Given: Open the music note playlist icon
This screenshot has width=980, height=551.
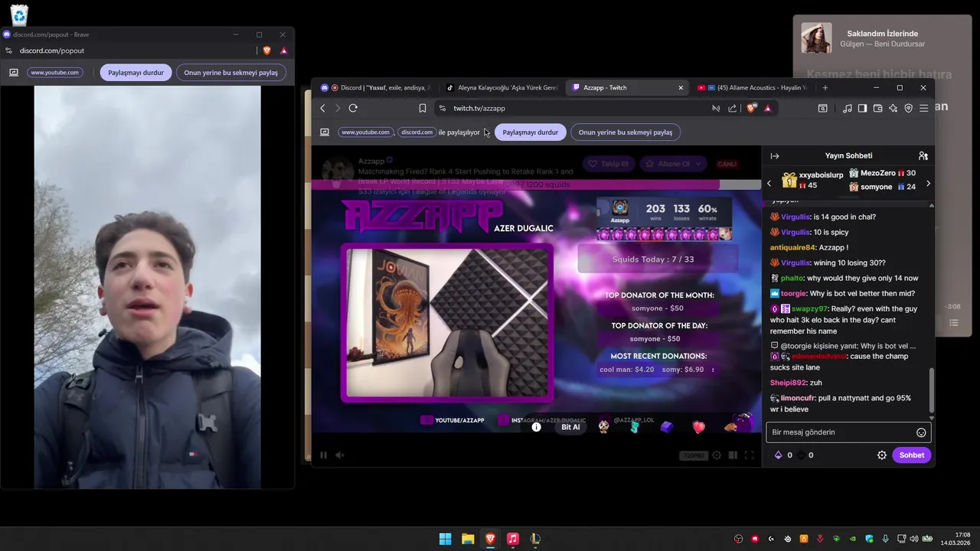Looking at the screenshot, I should click(x=847, y=109).
